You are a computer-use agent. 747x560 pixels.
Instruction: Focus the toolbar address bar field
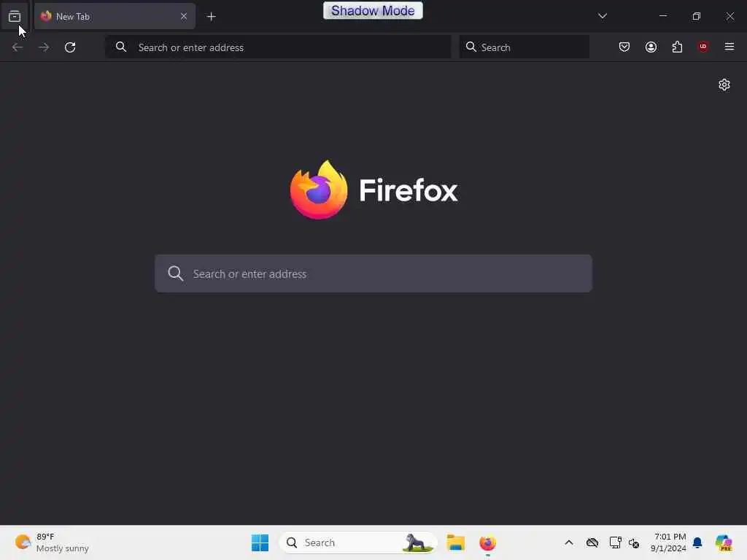tap(278, 47)
